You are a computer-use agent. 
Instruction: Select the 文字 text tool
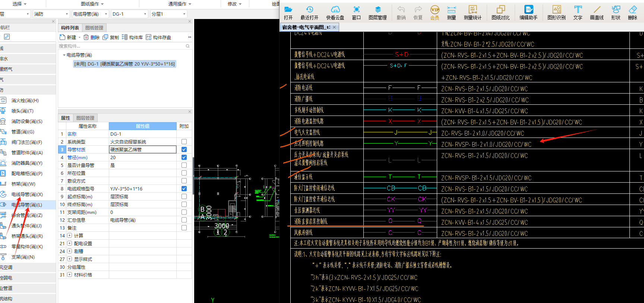pos(578,13)
